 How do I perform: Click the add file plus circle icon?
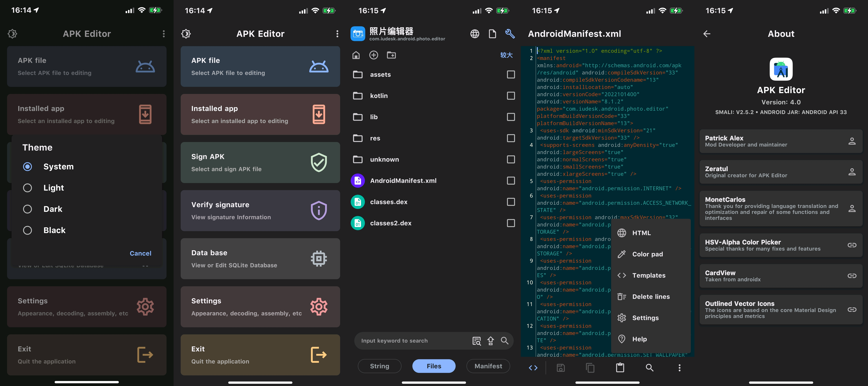pyautogui.click(x=374, y=55)
